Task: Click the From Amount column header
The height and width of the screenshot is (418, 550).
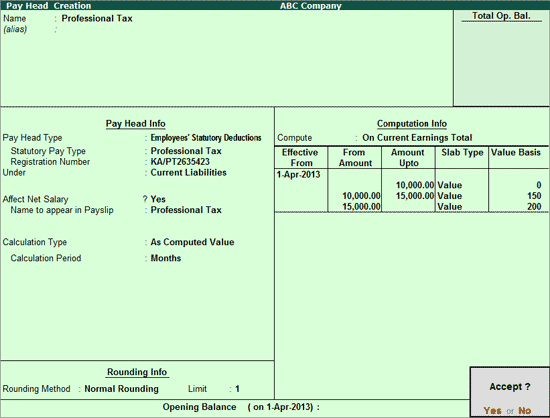Action: (x=355, y=158)
